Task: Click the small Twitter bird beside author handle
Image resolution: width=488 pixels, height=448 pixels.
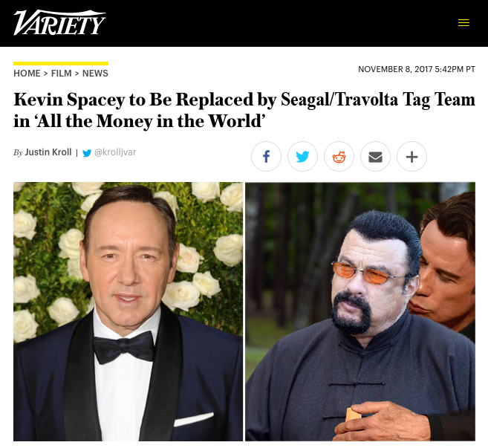Action: (x=87, y=153)
